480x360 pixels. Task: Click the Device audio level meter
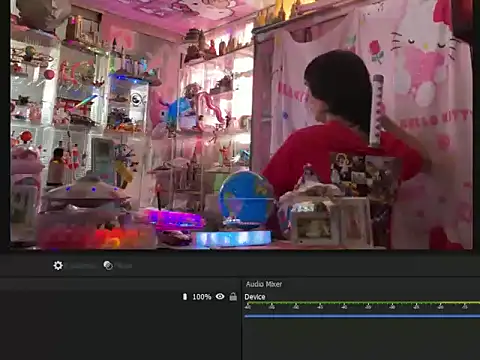[362, 306]
